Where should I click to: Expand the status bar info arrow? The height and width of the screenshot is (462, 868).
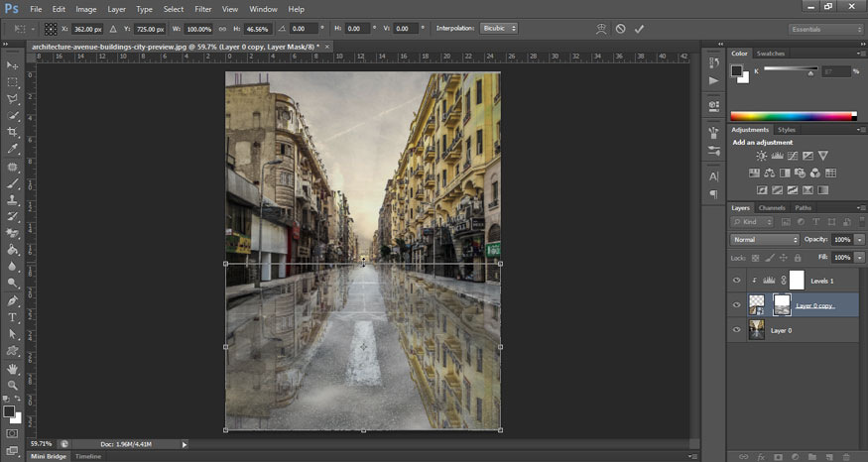[x=185, y=444]
